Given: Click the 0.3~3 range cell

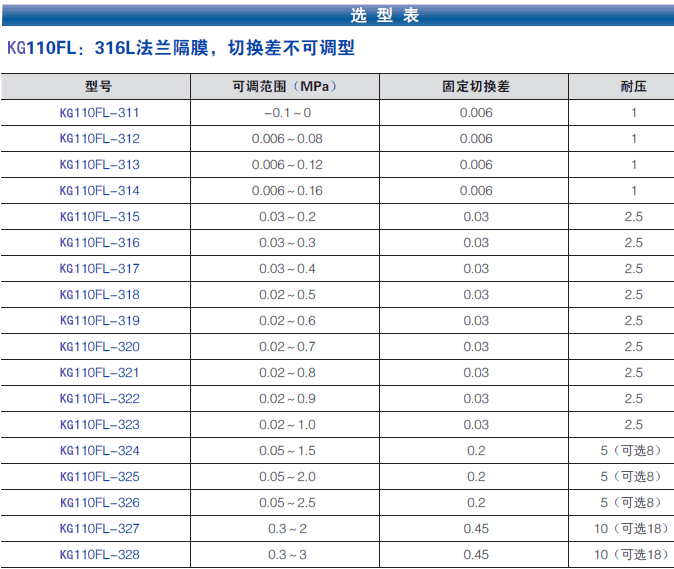Looking at the screenshot, I should pos(287,555).
